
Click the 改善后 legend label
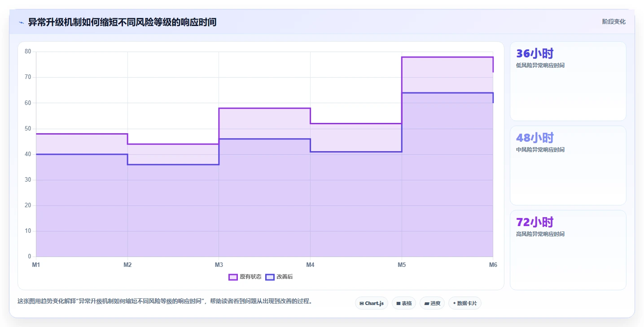pyautogui.click(x=285, y=277)
